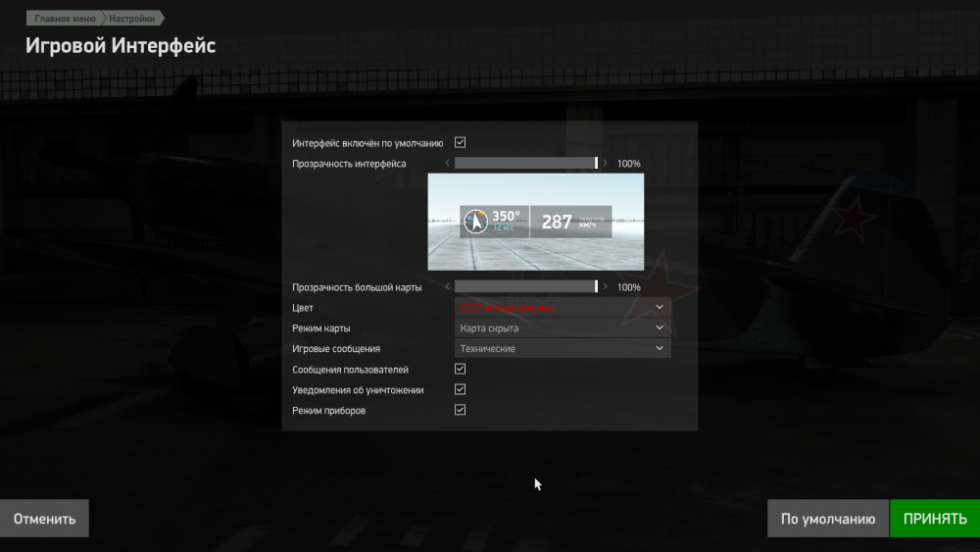Adjust the Прозрачность интерфейса slider bar
The height and width of the screenshot is (552, 980).
point(526,163)
